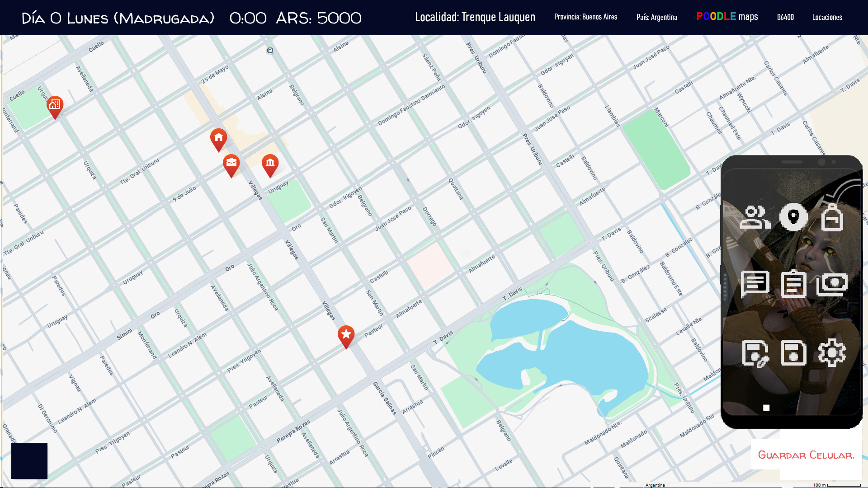This screenshot has width=868, height=488.
Task: Open the clipboard tasks icon
Action: [793, 284]
